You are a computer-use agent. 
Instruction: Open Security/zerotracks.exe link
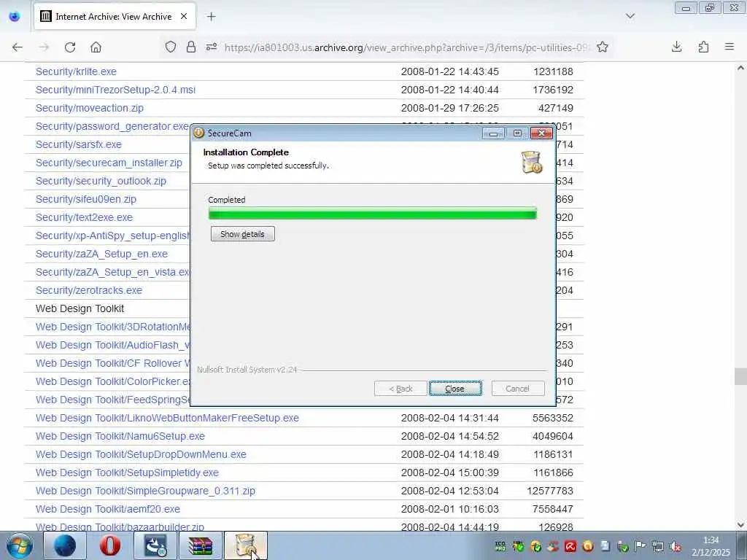click(x=88, y=290)
